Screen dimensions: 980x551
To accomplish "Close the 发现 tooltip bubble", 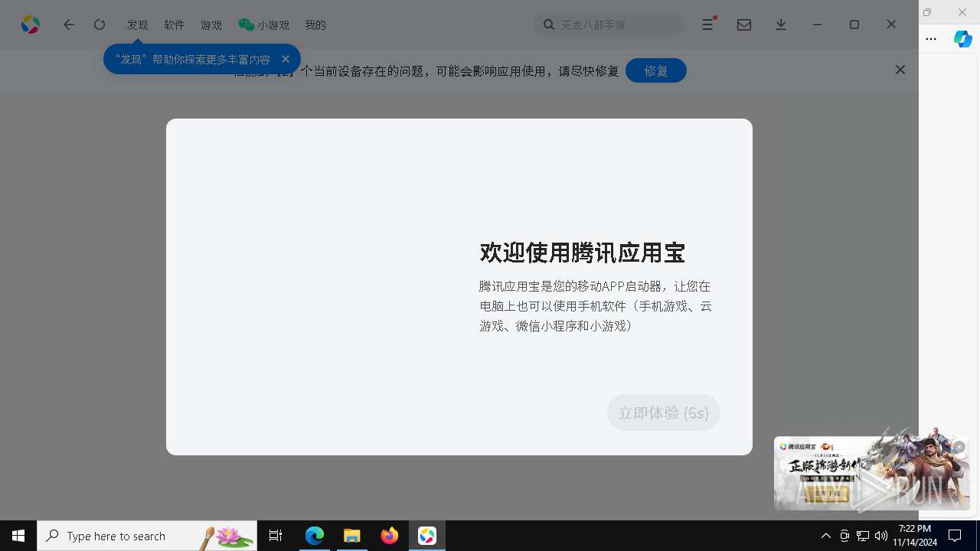I will pyautogui.click(x=286, y=59).
